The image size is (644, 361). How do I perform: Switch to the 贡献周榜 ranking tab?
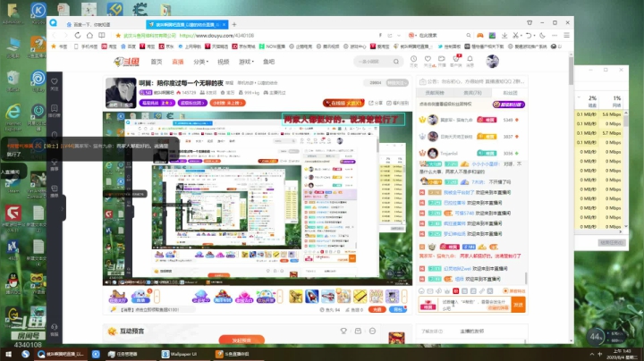click(x=434, y=93)
